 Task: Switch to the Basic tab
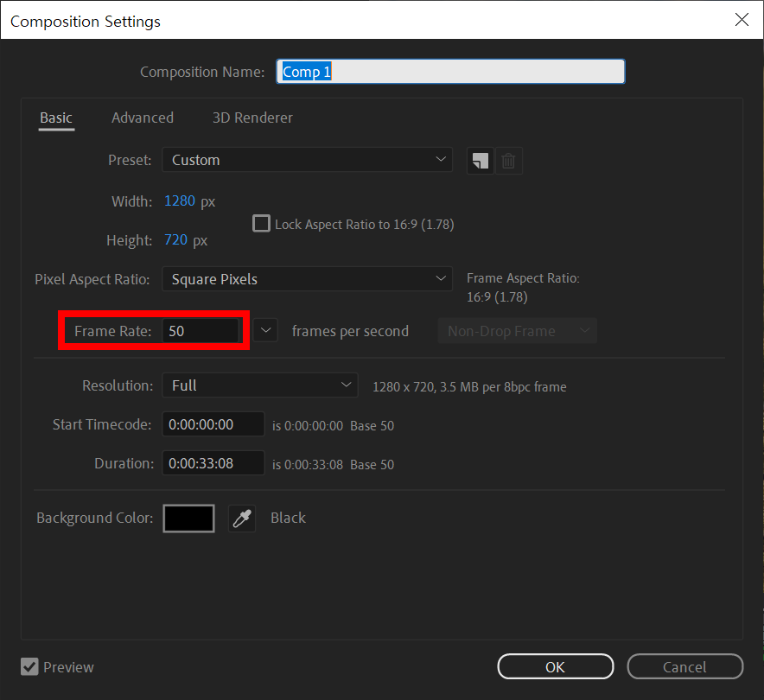56,118
